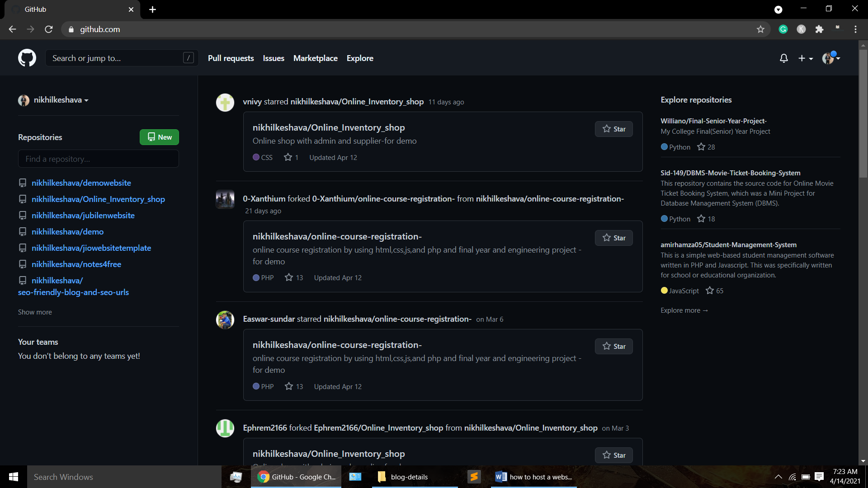
Task: Star online-course-registration- in the 0-Xanthium fork card
Action: [x=614, y=238]
